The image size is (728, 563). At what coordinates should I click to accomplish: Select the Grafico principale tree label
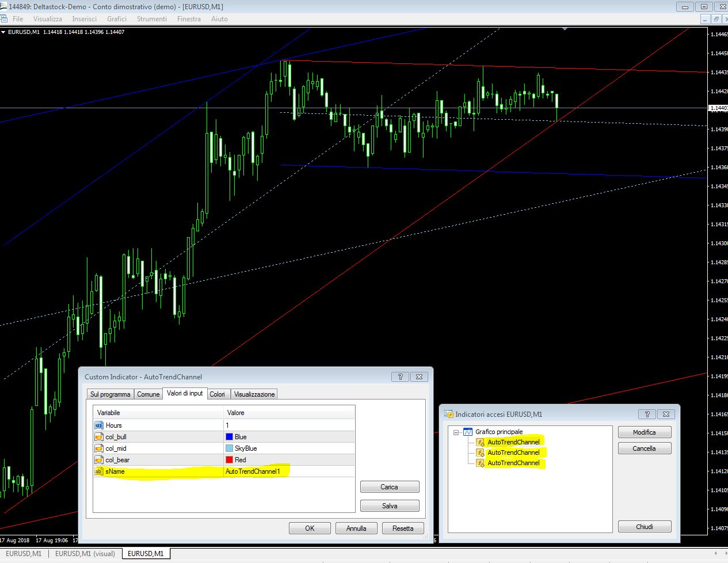click(x=499, y=432)
